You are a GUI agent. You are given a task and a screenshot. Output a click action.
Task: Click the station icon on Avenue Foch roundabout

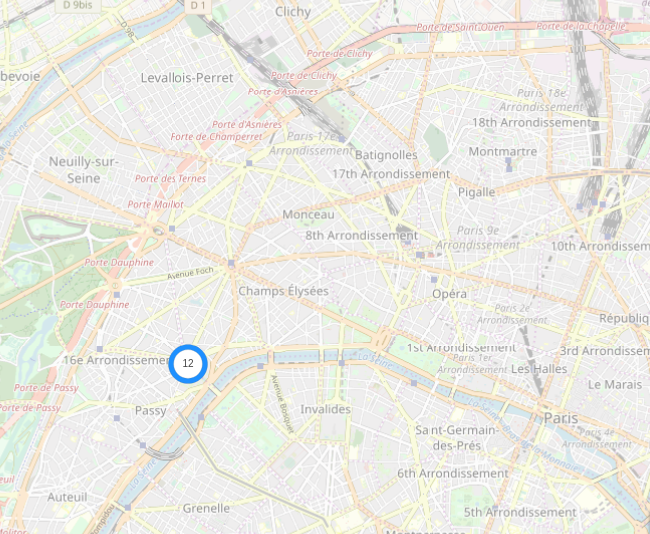point(231,263)
